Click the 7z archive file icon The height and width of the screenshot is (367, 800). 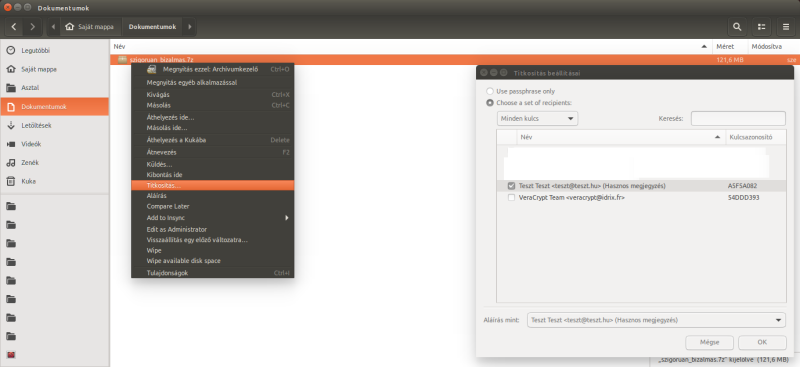click(122, 60)
